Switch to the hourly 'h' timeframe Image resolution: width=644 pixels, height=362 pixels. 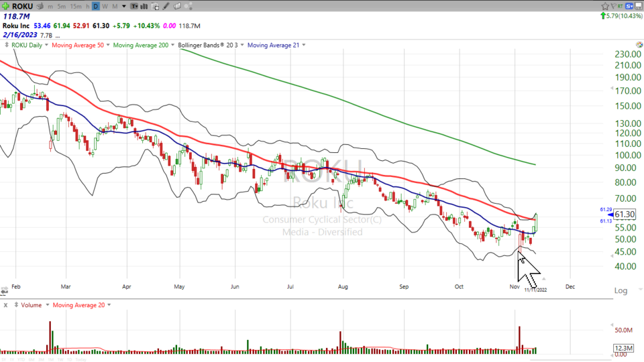click(x=87, y=6)
